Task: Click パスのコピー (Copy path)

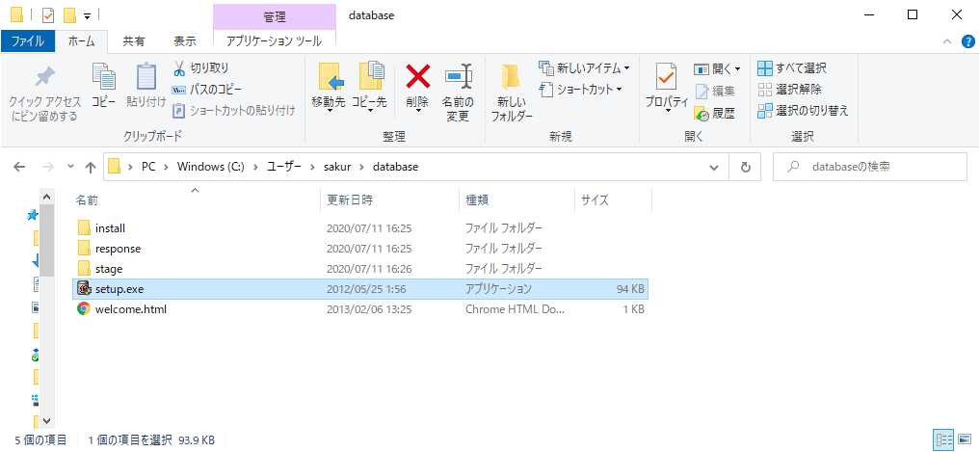Action: coord(207,89)
